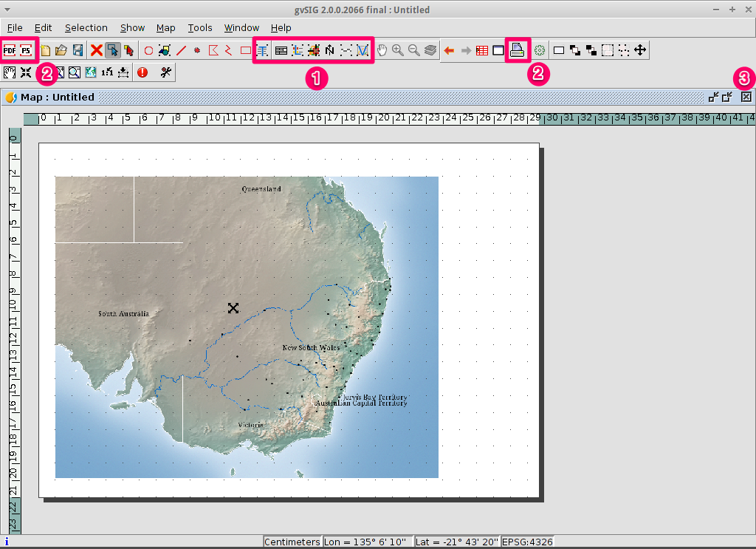Insert a north arrow symbol
This screenshot has height=549, width=756.
click(x=330, y=50)
